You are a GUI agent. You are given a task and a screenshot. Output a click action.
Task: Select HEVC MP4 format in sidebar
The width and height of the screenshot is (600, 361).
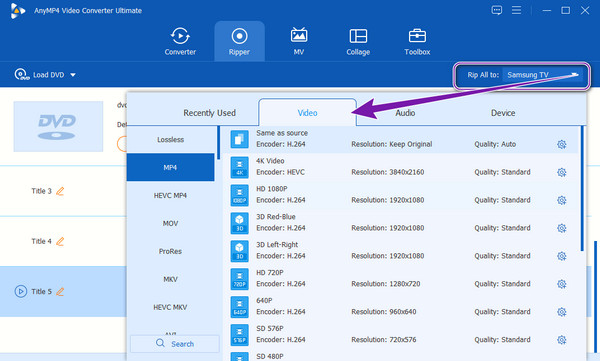[x=170, y=196]
